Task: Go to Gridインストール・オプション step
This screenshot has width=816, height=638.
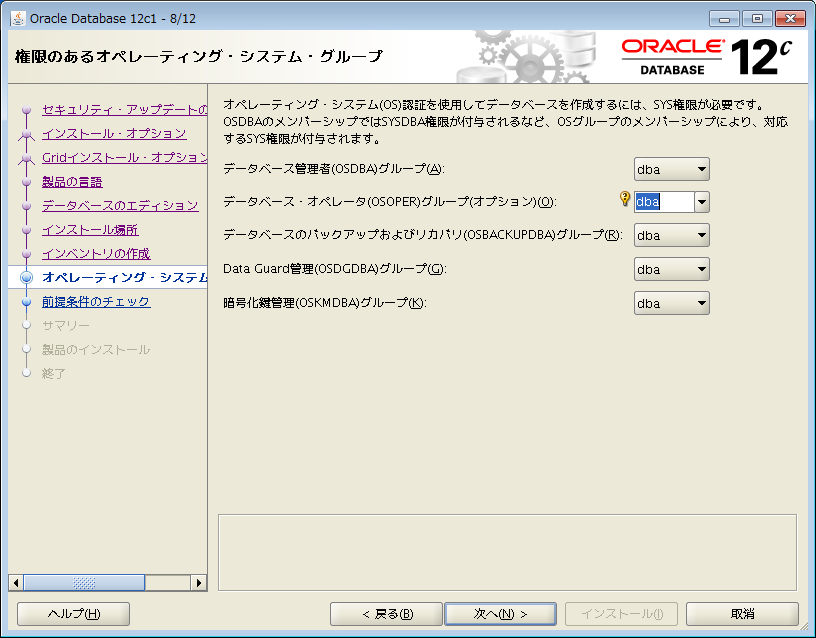Action: [x=124, y=157]
